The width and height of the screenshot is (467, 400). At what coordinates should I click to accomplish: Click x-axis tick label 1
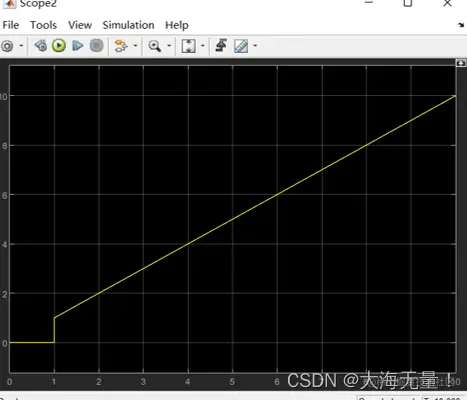(54, 382)
